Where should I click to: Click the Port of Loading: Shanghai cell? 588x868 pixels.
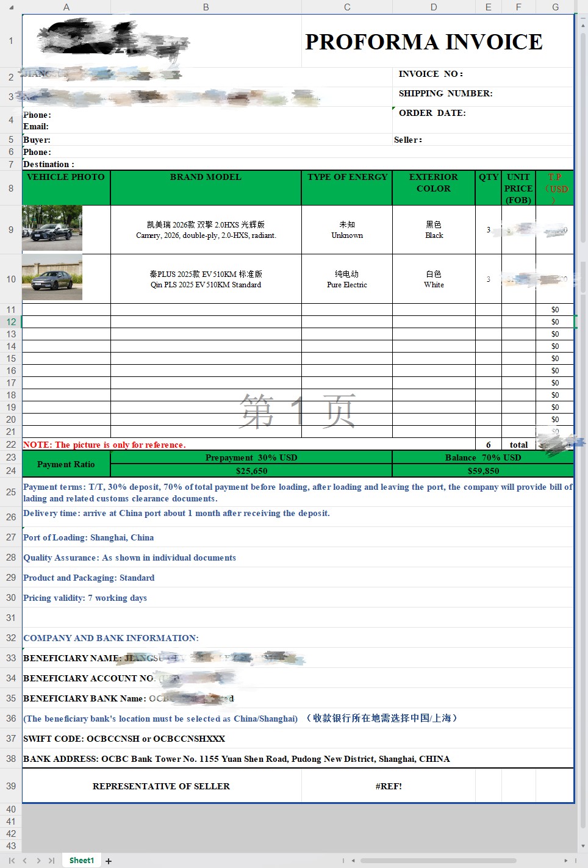coord(298,537)
